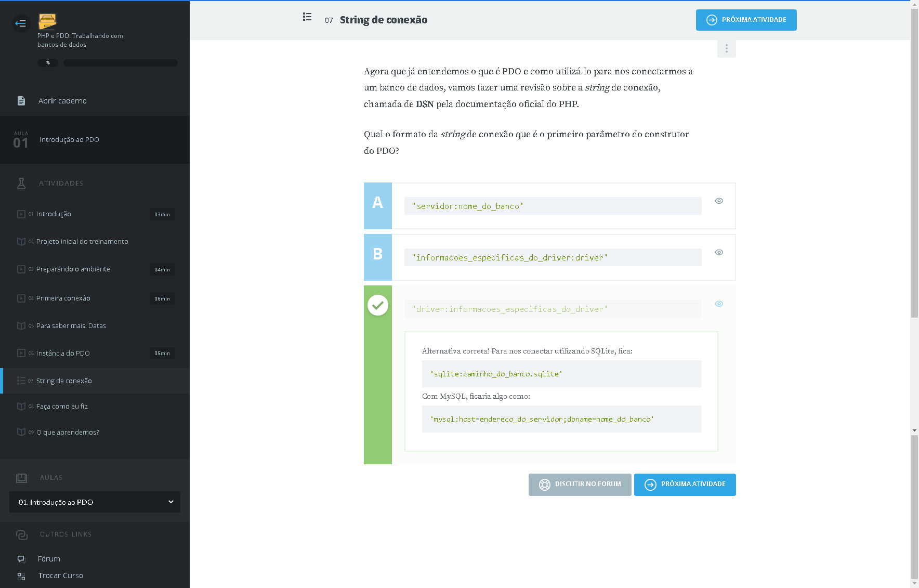Go to activity 08 Faça como eu fiz
The image size is (919, 588).
point(62,407)
